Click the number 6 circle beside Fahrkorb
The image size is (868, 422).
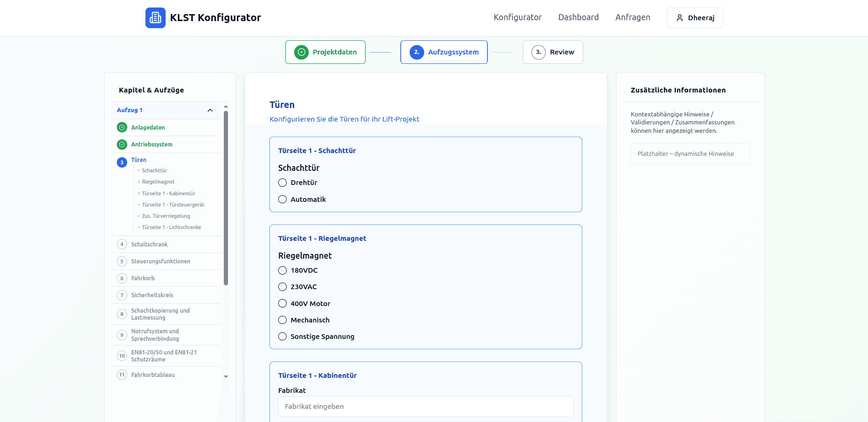(122, 278)
